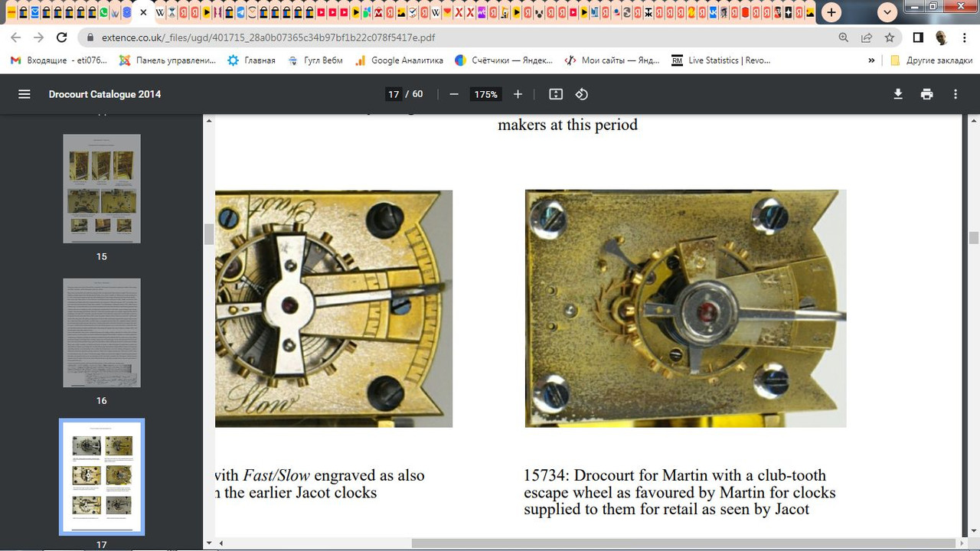Click the 175% zoom level field
Viewport: 980px width, 551px height.
[x=486, y=94]
